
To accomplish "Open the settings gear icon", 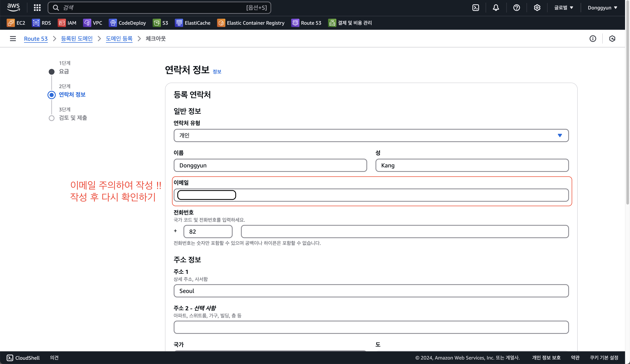I will (537, 8).
